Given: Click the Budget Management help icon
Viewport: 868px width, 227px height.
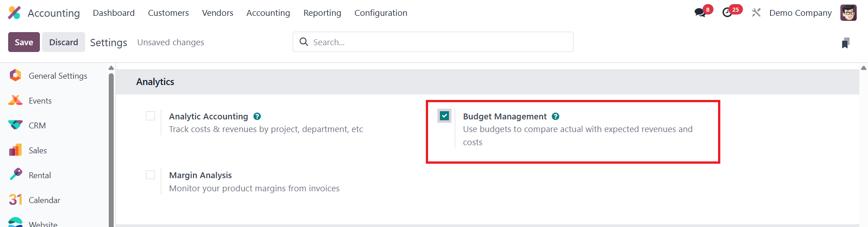Looking at the screenshot, I should [x=555, y=116].
